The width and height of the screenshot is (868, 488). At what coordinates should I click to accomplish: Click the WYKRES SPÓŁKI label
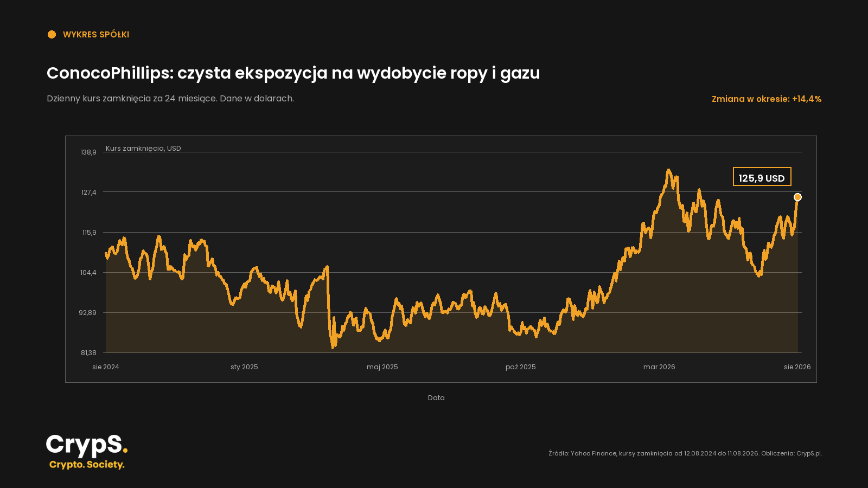coord(96,35)
